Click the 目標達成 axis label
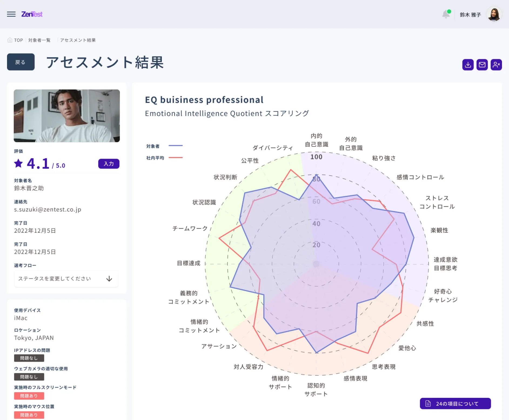 click(189, 263)
